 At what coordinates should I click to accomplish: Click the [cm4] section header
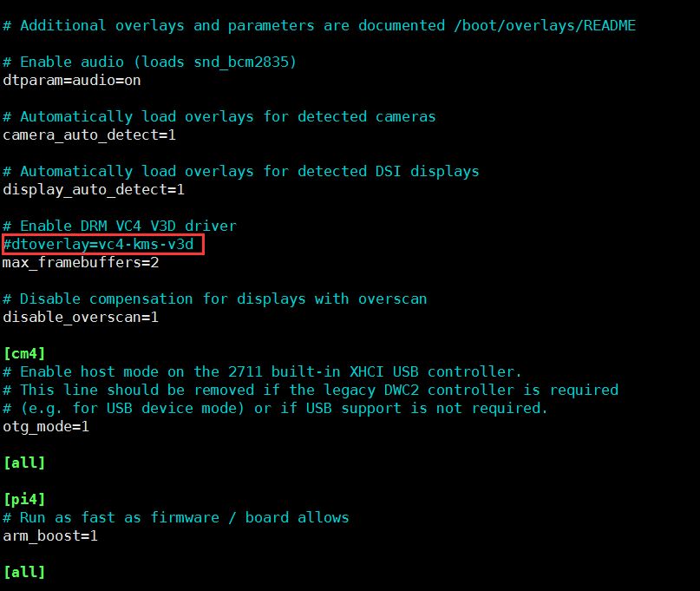(24, 353)
